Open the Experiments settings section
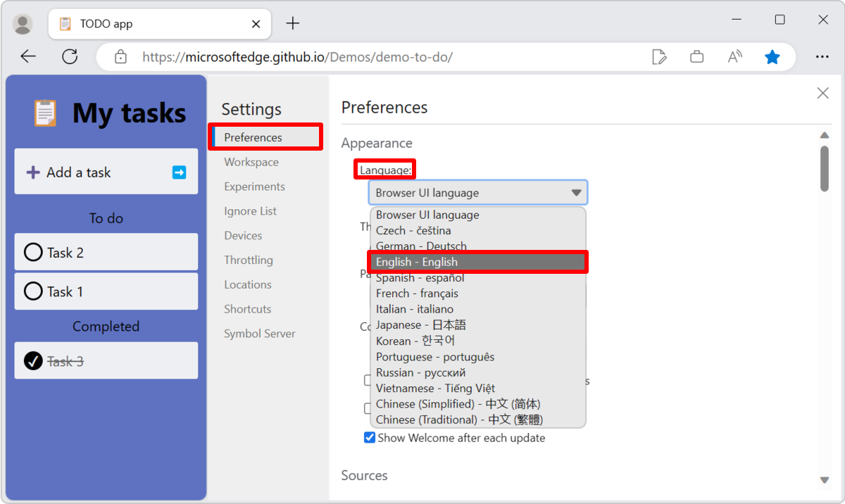This screenshot has width=845, height=504. point(254,186)
